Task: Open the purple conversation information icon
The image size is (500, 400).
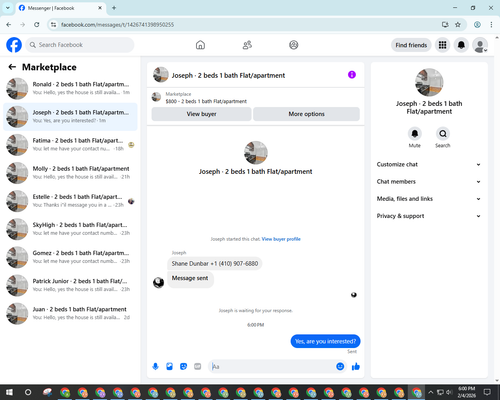Action: [x=352, y=75]
